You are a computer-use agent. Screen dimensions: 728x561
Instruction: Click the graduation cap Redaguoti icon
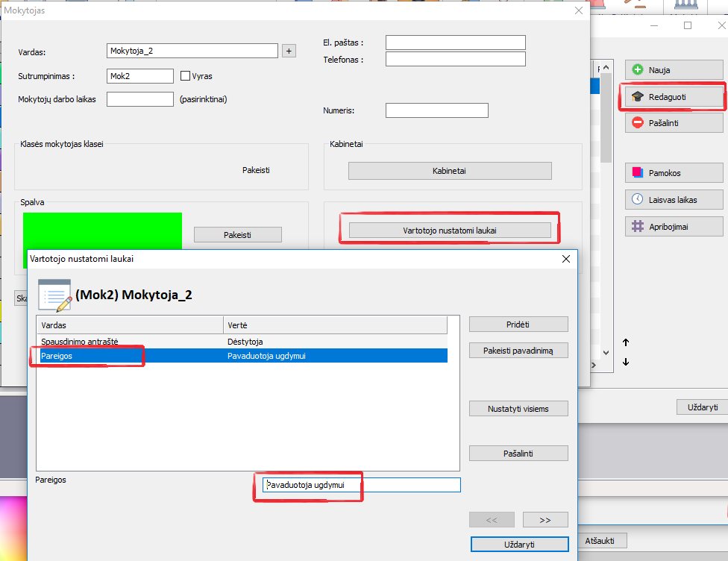tap(637, 97)
